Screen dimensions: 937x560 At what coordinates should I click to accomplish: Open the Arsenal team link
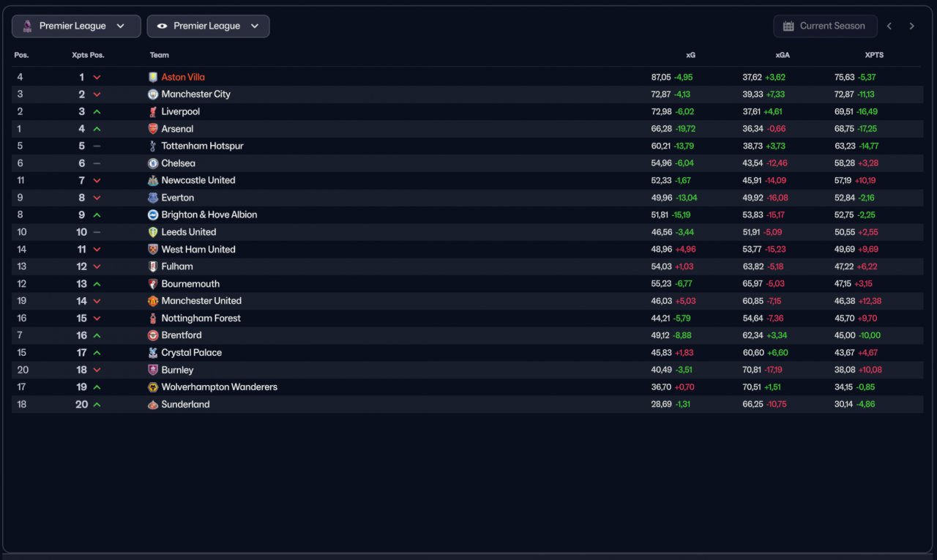point(178,129)
